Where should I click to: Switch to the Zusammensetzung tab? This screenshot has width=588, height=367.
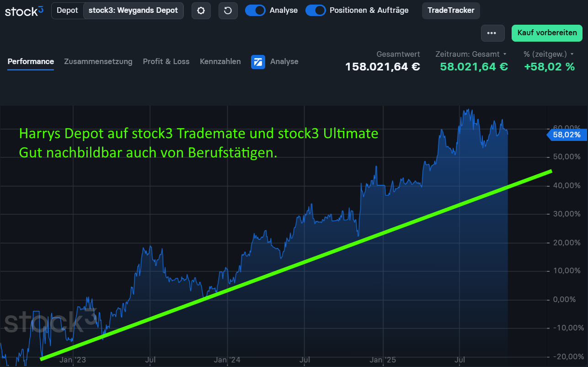point(98,61)
